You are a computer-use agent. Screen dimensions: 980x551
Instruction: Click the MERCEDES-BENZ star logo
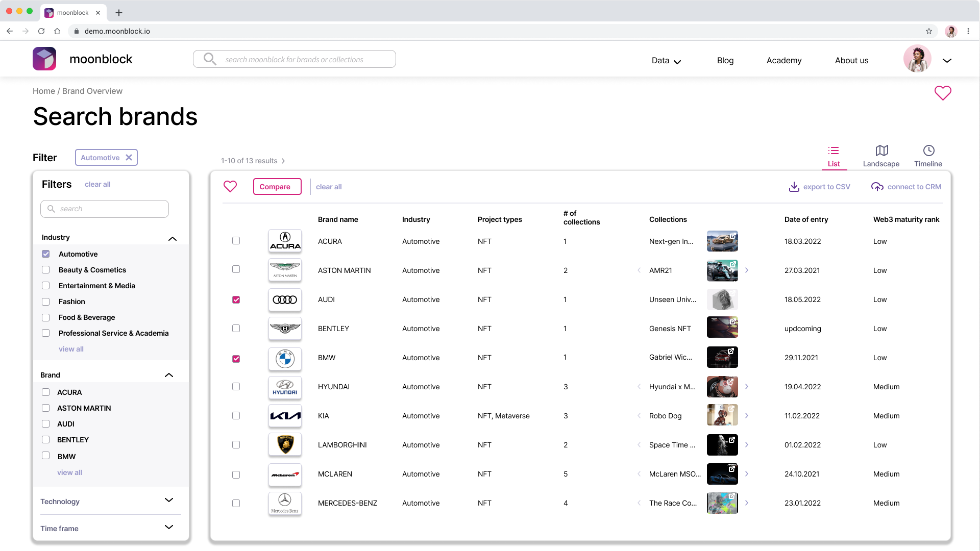pos(285,504)
